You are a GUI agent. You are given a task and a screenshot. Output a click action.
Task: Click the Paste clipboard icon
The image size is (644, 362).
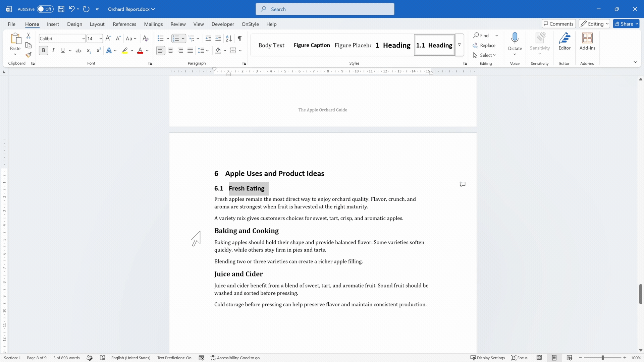point(15,39)
